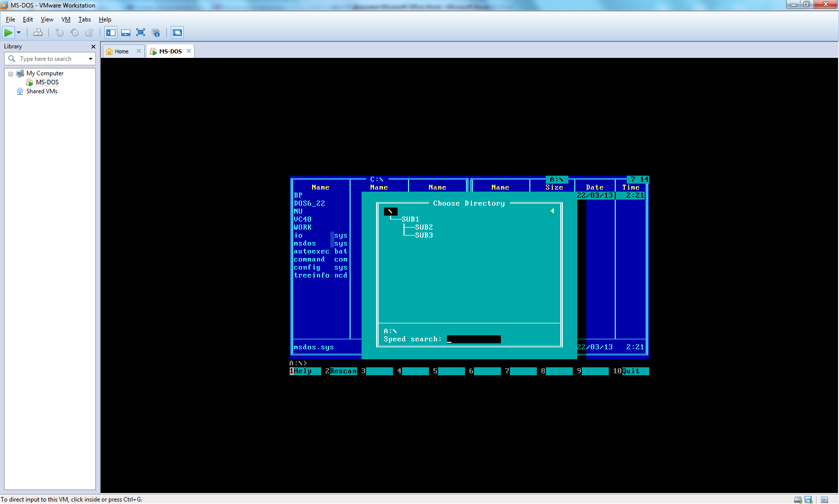Open the VM menu
This screenshot has height=504, width=839.
pyautogui.click(x=66, y=19)
